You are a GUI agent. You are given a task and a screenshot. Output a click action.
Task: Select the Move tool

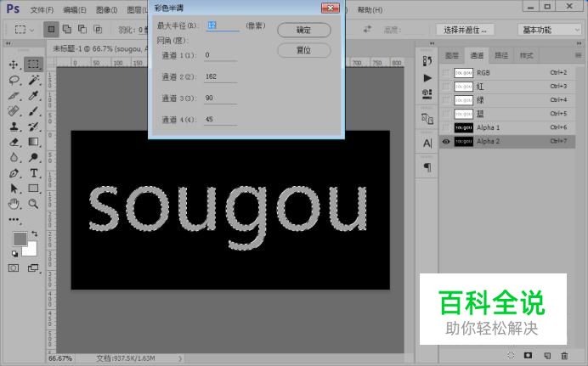[14, 65]
